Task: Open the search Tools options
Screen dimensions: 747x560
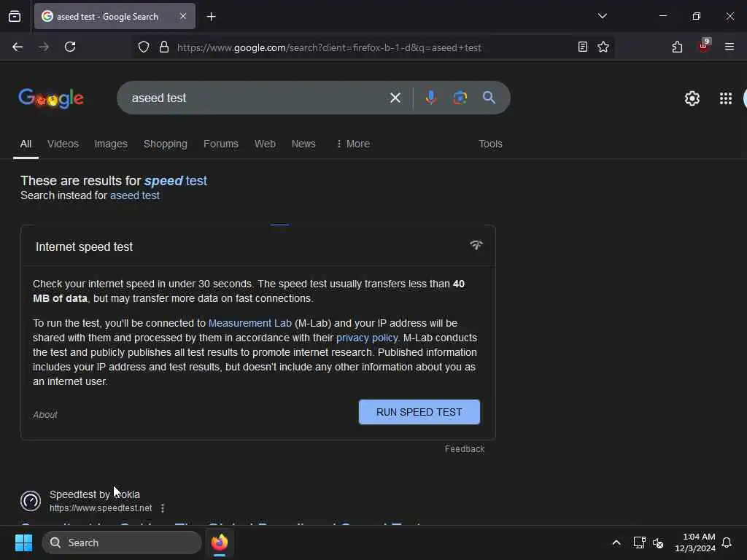Action: click(490, 144)
